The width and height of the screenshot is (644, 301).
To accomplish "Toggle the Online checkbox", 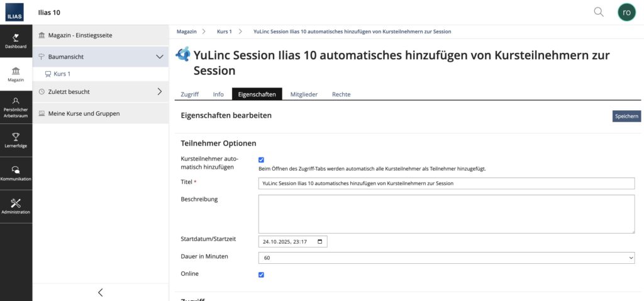I will pos(262,275).
